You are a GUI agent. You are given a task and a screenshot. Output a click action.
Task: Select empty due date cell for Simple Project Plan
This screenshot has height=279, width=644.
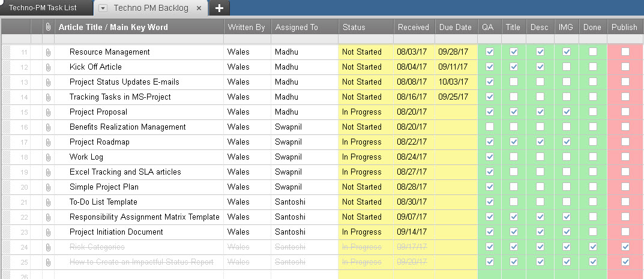point(456,187)
